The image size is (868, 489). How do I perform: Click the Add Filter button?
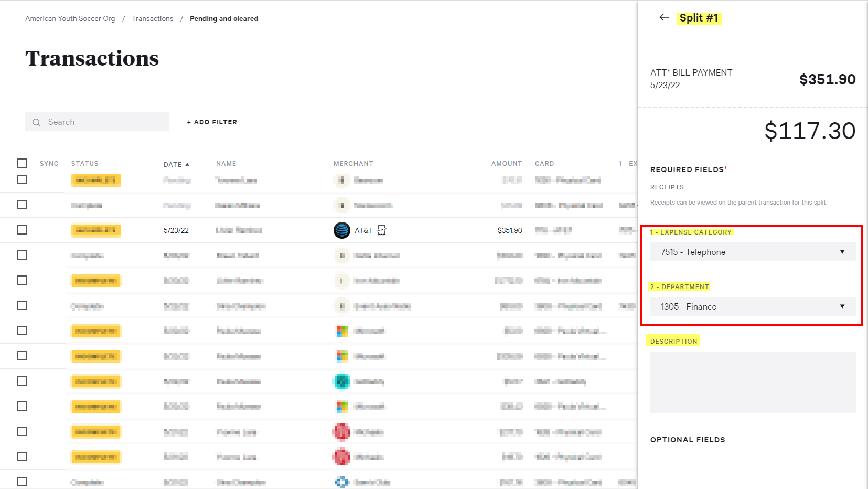tap(212, 122)
